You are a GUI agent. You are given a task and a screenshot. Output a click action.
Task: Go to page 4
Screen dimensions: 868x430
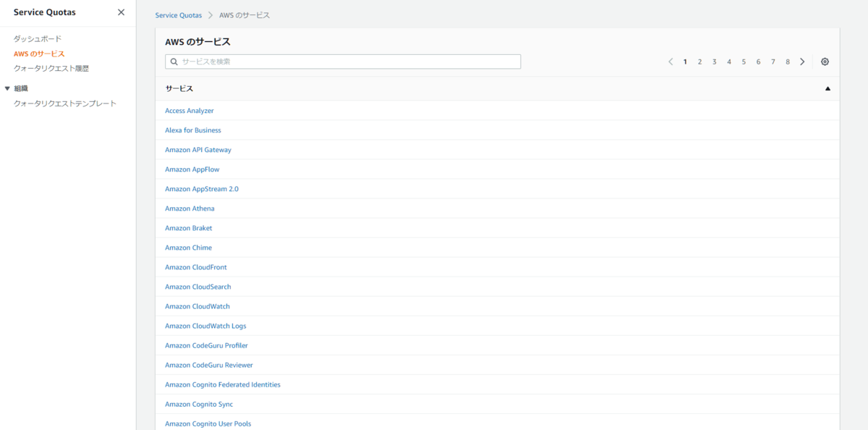(729, 62)
